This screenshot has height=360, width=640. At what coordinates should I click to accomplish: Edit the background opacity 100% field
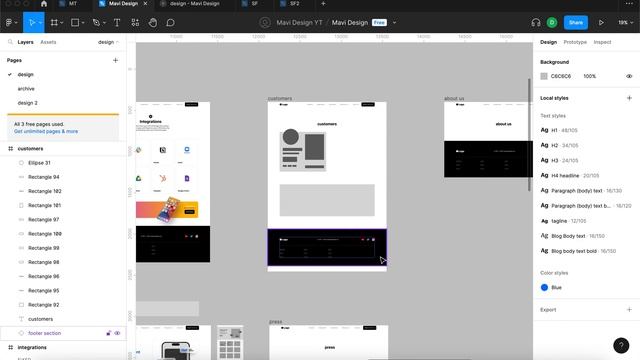coord(589,76)
